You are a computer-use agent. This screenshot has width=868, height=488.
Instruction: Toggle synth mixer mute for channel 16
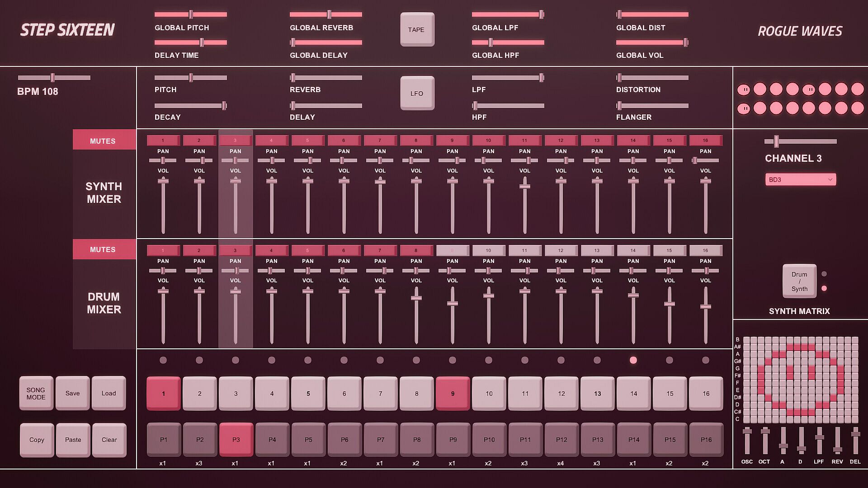[x=705, y=141]
